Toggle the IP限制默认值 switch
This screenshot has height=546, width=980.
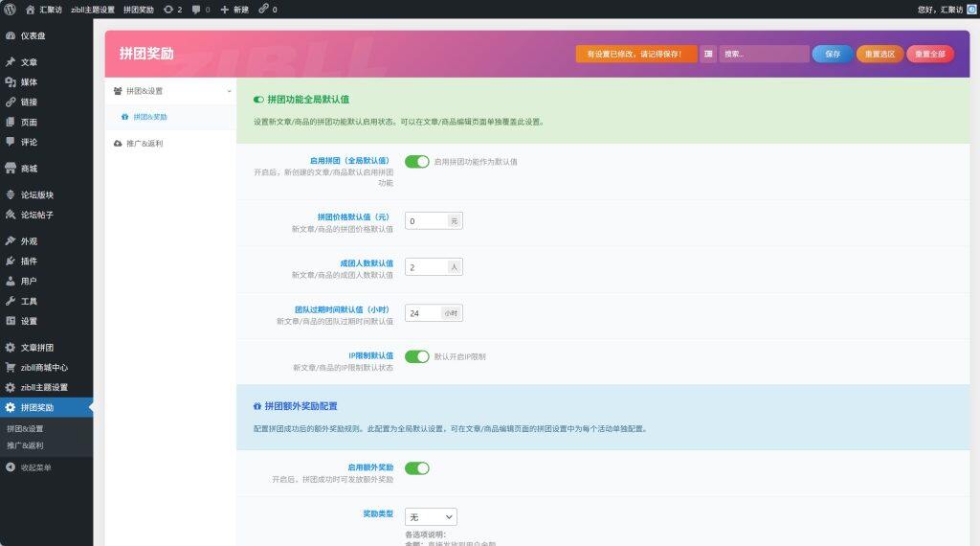click(x=417, y=356)
